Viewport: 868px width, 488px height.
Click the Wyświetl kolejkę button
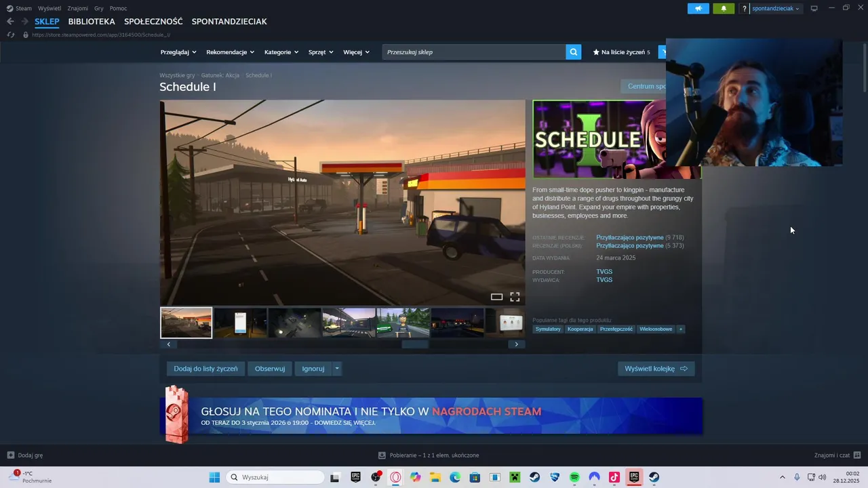(656, 369)
